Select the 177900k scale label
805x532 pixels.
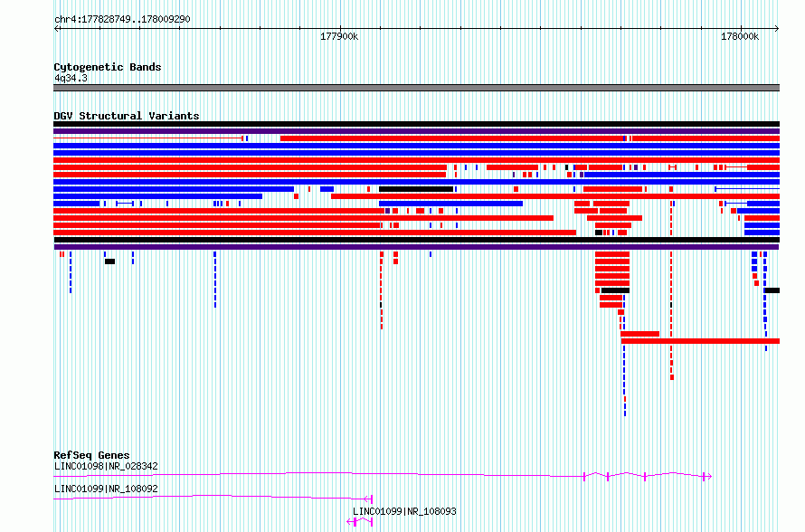point(339,36)
